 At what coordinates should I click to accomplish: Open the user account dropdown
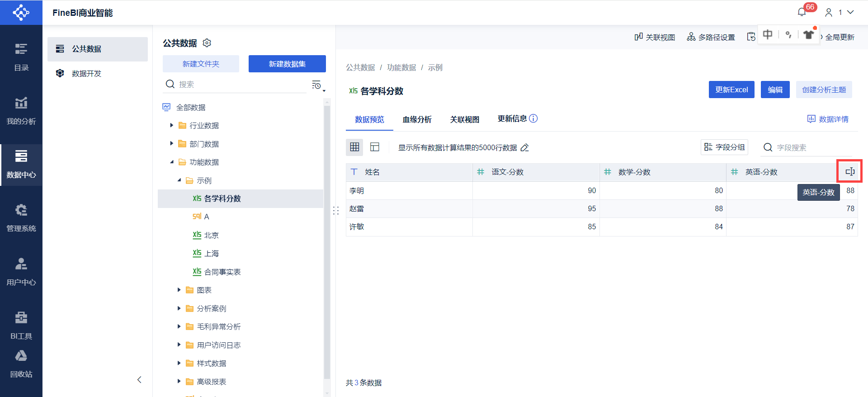click(840, 12)
